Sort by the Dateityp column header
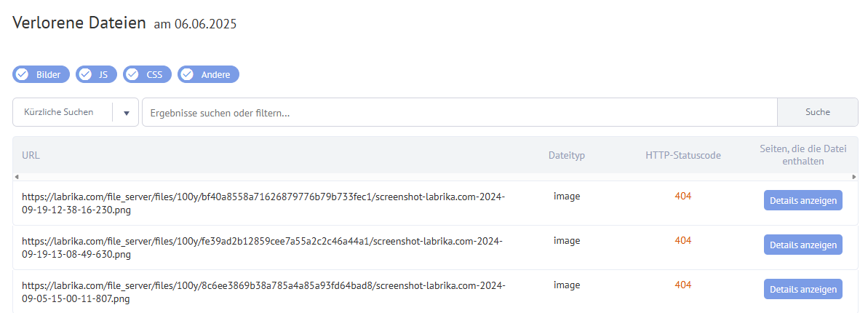The image size is (868, 313). pyautogui.click(x=566, y=155)
